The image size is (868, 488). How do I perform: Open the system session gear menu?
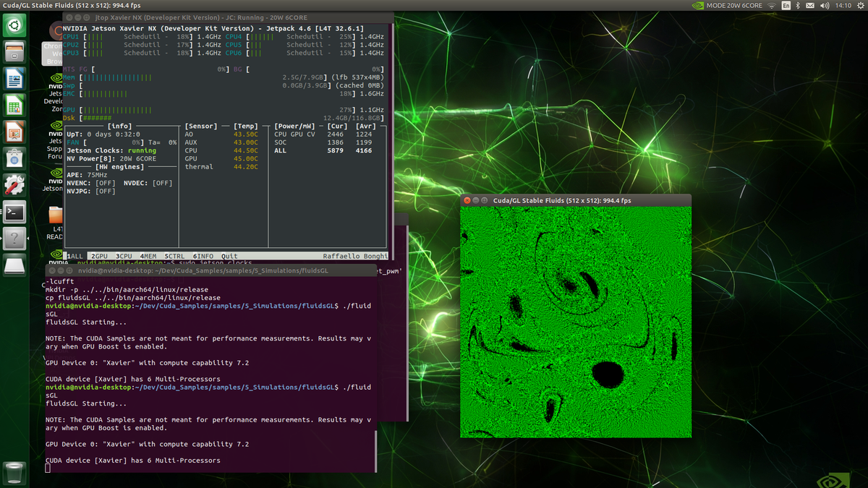click(x=860, y=5)
